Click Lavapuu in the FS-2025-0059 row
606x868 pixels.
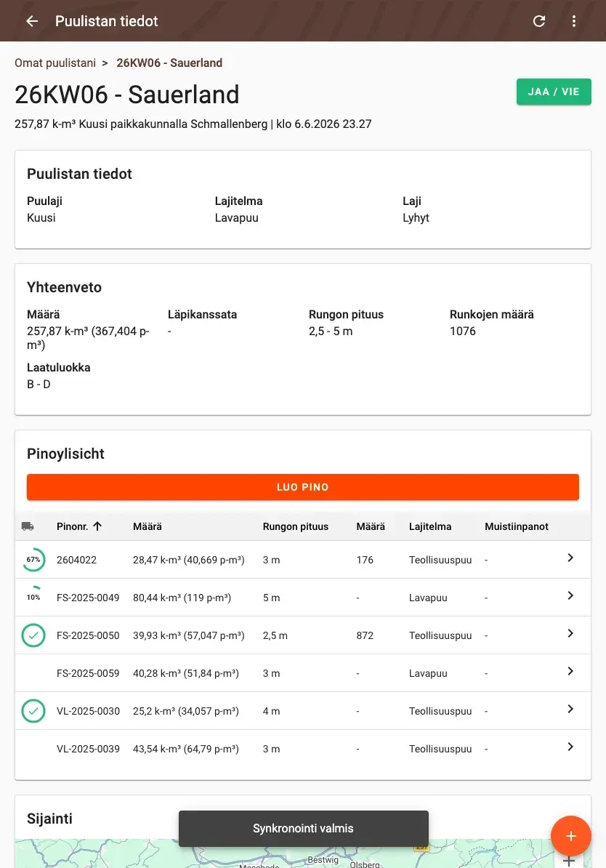(428, 673)
